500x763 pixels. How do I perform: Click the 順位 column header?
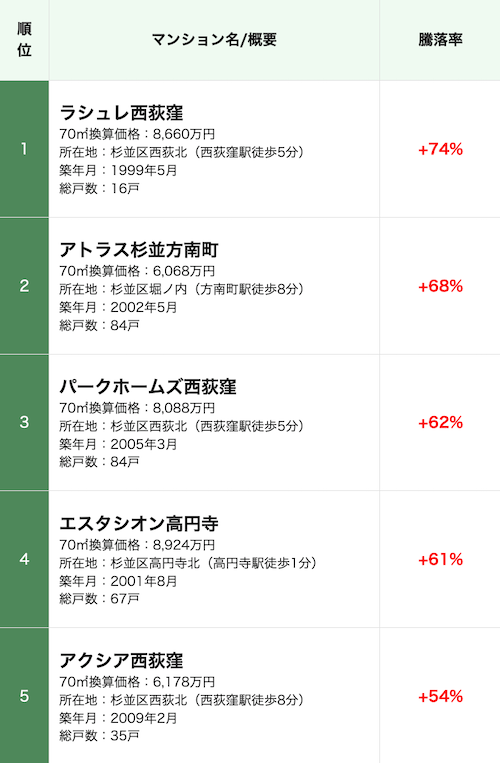(x=24, y=40)
